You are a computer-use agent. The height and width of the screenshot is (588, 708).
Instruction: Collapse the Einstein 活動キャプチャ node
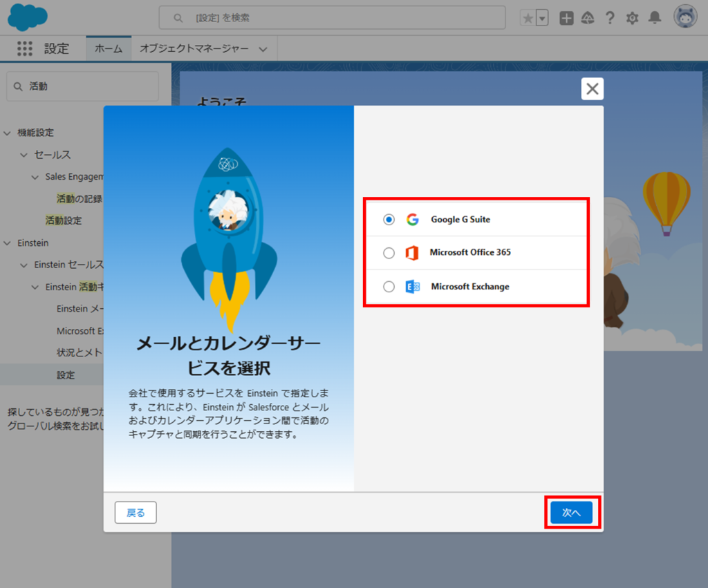(35, 287)
